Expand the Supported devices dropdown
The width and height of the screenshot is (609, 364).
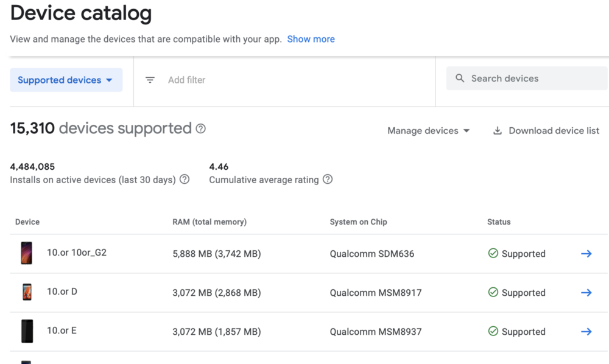click(66, 80)
